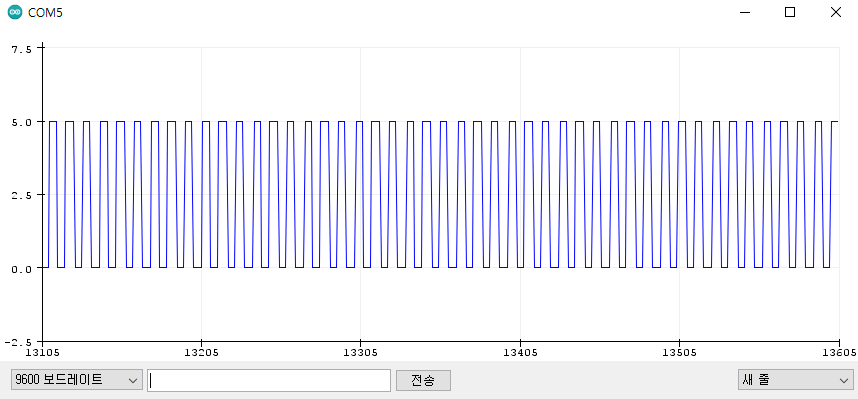Close the COM5 plotter window
Viewport: 858px width, 399px height.
point(836,12)
